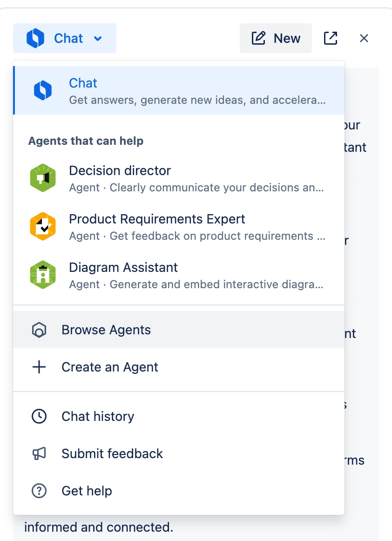
Task: Select the Decision director agent
Action: pyautogui.click(x=179, y=178)
